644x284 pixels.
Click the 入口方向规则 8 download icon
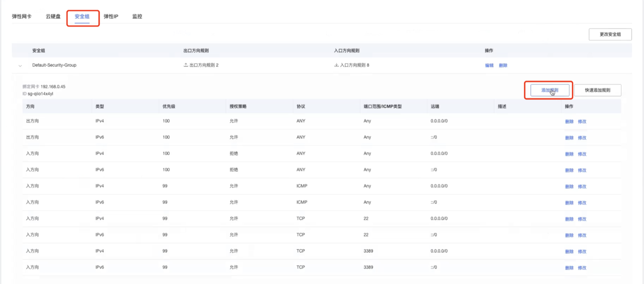[x=337, y=65]
